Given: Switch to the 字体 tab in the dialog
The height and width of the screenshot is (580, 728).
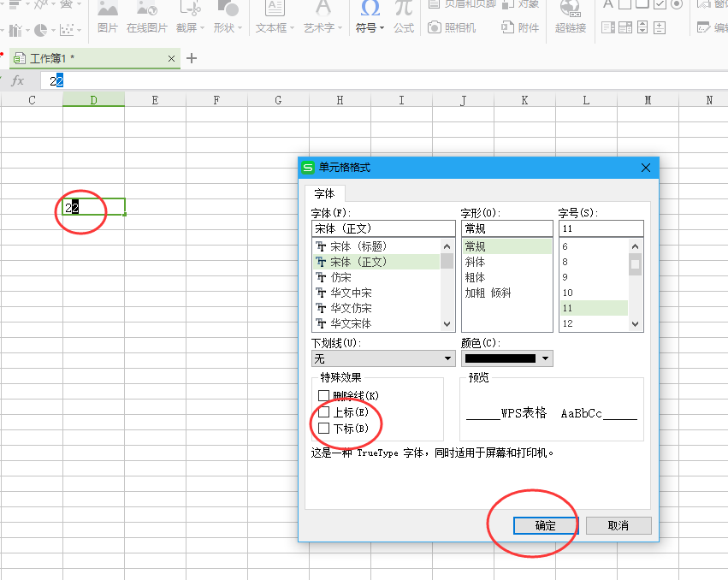Looking at the screenshot, I should point(325,193).
